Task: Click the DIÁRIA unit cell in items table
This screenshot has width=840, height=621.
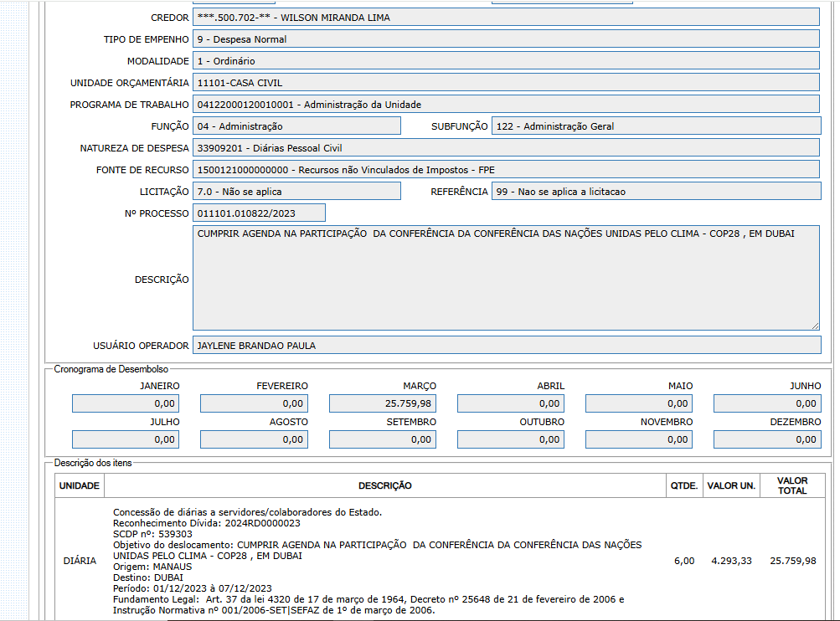Action: point(80,561)
